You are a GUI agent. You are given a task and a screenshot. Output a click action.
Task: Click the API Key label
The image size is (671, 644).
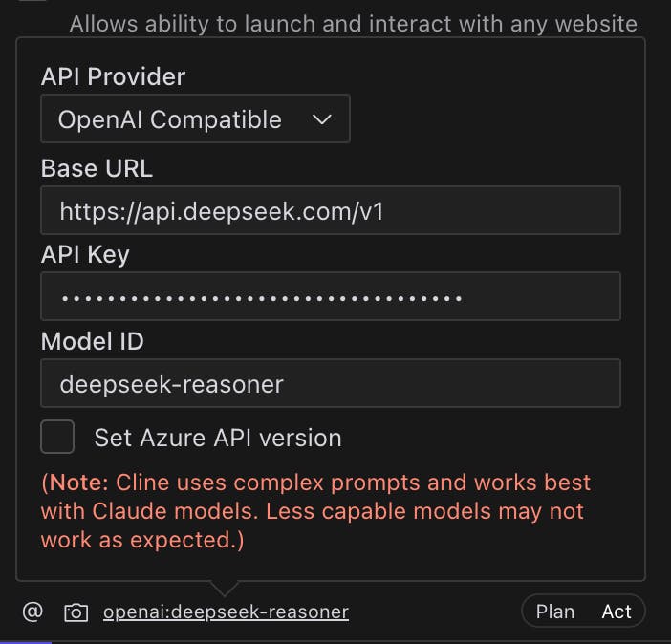pyautogui.click(x=85, y=254)
